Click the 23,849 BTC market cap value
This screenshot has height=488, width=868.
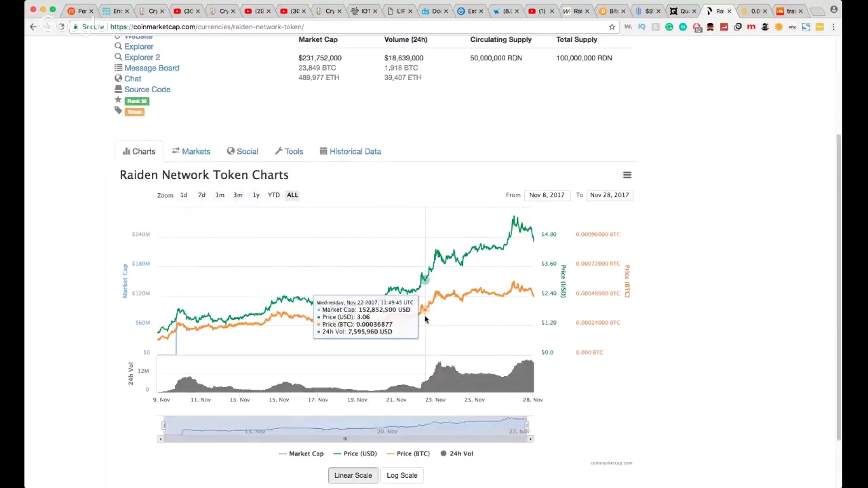[317, 68]
